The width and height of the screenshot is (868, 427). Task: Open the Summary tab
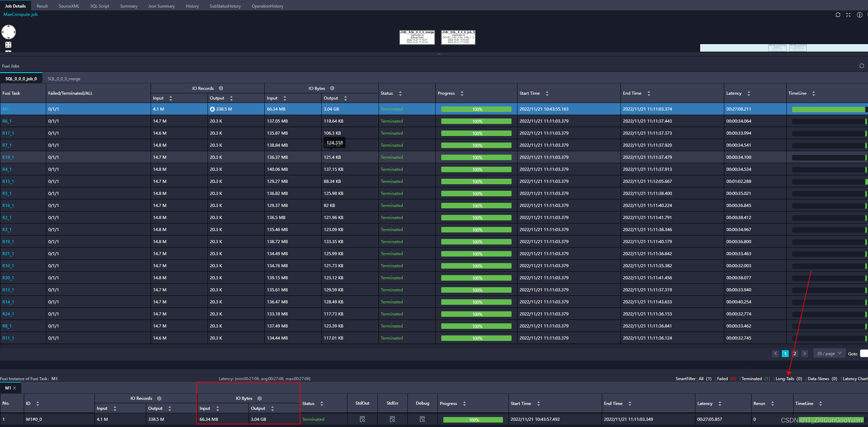[129, 6]
